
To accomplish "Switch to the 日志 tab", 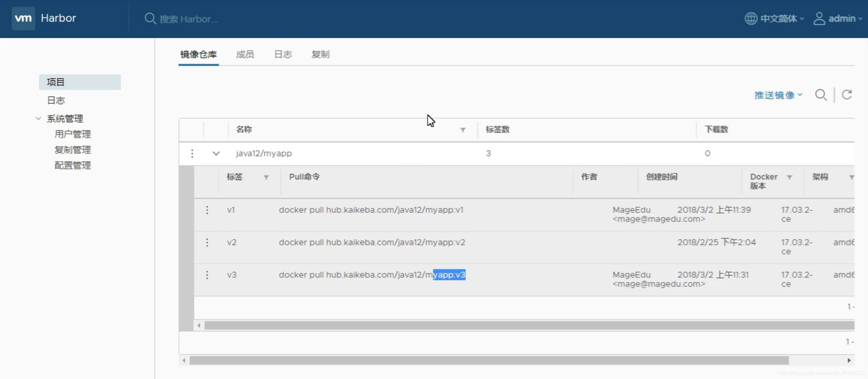I will pos(283,54).
